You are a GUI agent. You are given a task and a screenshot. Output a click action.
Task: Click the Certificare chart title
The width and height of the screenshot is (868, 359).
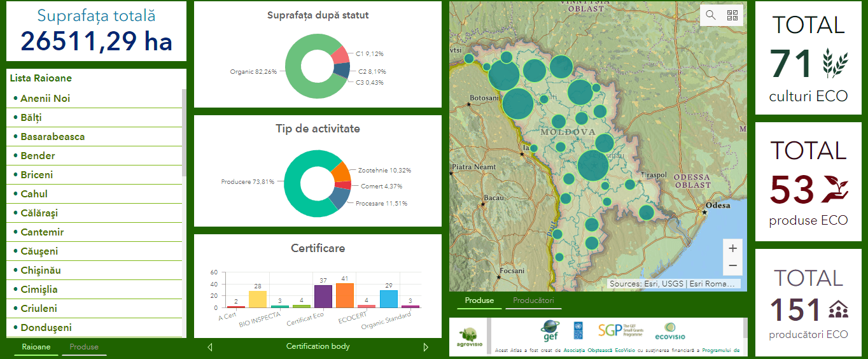tap(318, 248)
